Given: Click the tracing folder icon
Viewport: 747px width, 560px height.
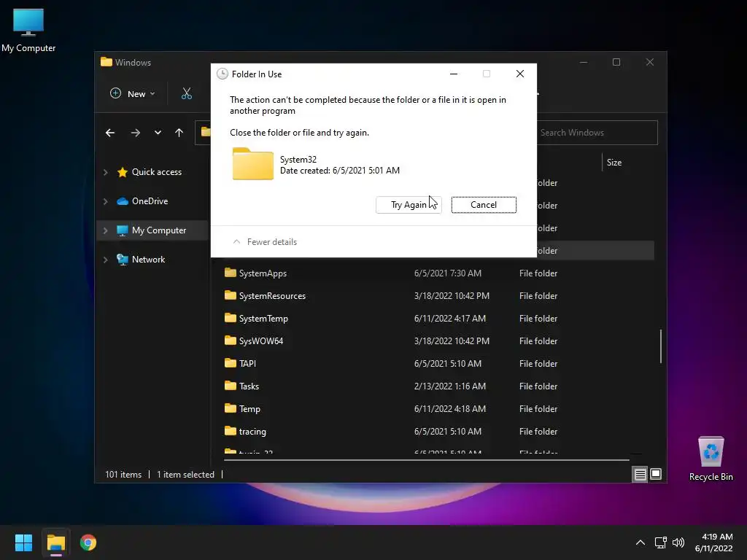Looking at the screenshot, I should (230, 430).
